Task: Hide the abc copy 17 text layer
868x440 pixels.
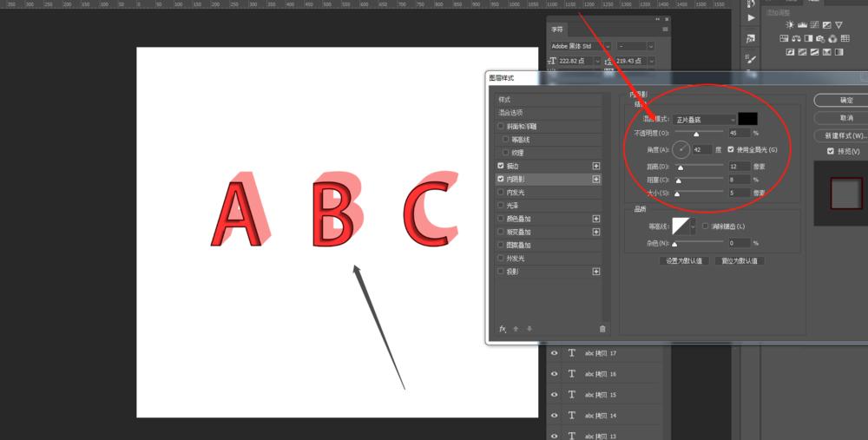Action: [x=554, y=352]
